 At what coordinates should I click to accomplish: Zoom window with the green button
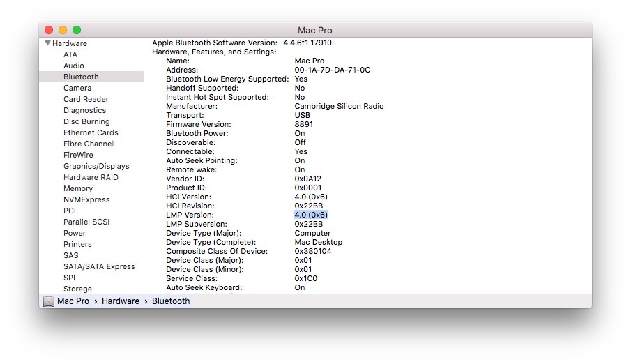click(x=77, y=30)
